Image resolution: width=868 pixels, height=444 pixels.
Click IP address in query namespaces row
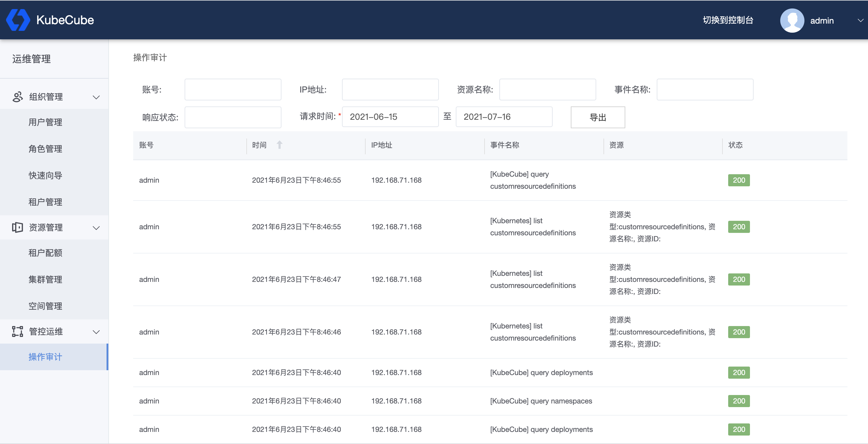point(396,401)
